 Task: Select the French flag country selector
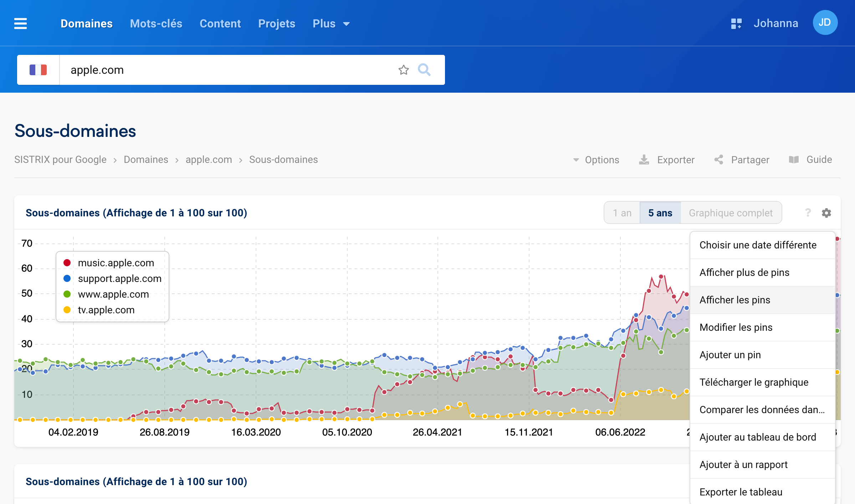pyautogui.click(x=38, y=70)
